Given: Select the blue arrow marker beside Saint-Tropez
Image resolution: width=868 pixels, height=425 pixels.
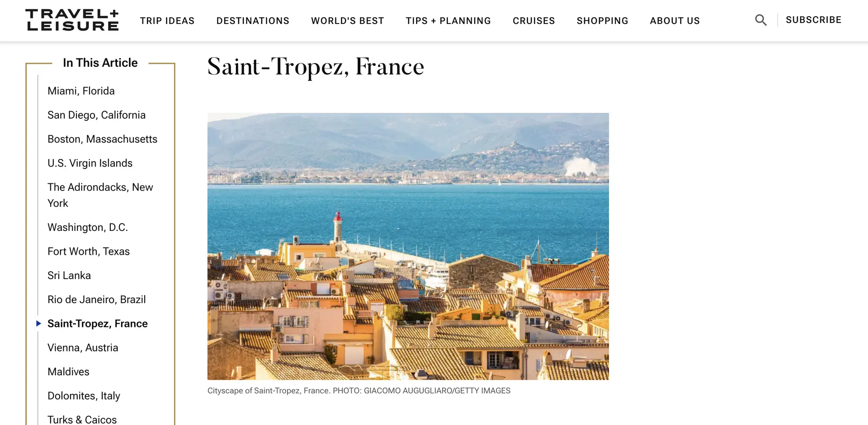Looking at the screenshot, I should (38, 323).
